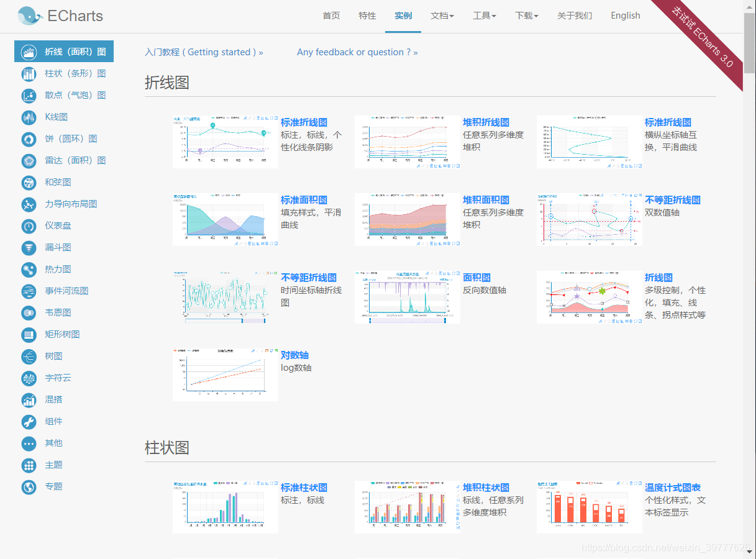This screenshot has width=756, height=559.
Task: Open the 横纵坐标轴互换 标准折线图 link
Action: (x=668, y=122)
